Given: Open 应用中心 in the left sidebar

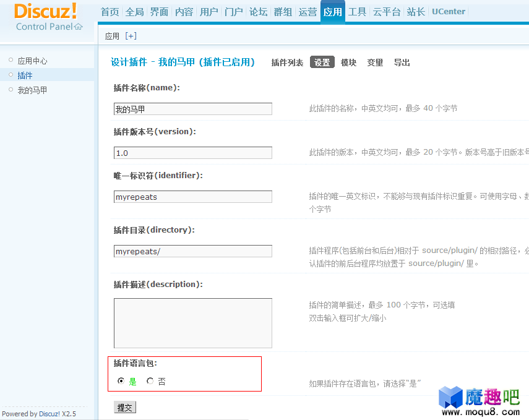Looking at the screenshot, I should [32, 61].
